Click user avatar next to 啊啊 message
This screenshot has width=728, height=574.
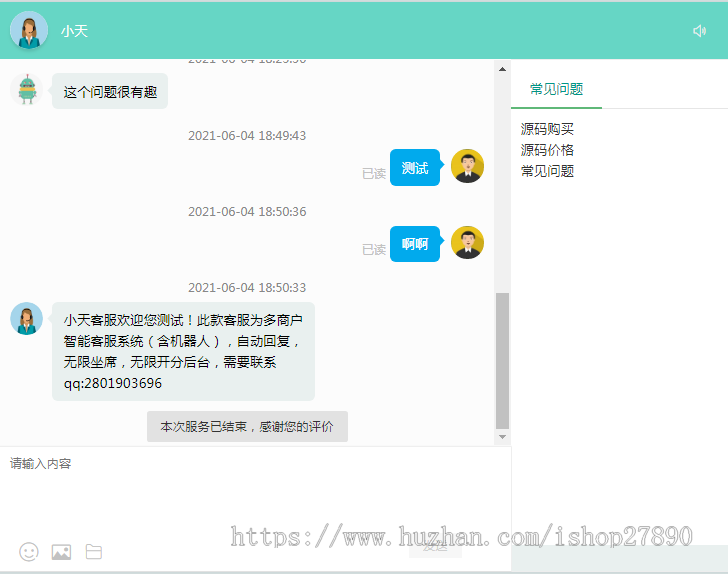point(468,242)
